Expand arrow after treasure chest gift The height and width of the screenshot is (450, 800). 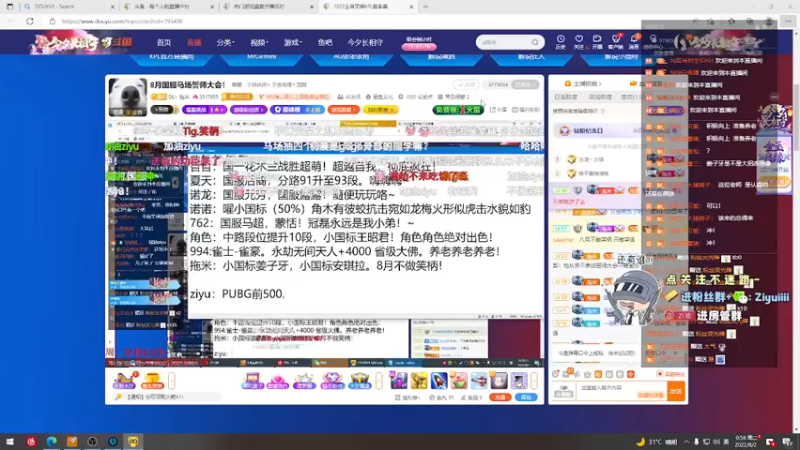point(379,381)
